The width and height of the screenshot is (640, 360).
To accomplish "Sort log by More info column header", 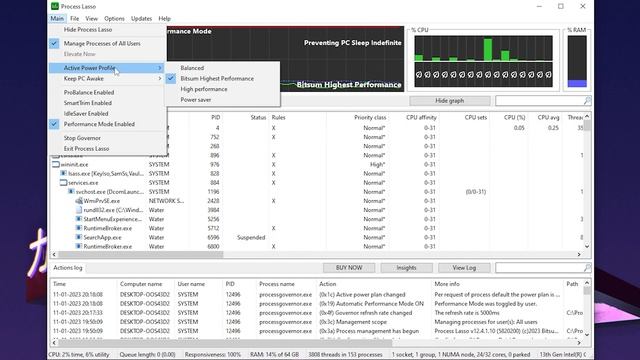I will tap(447, 284).
